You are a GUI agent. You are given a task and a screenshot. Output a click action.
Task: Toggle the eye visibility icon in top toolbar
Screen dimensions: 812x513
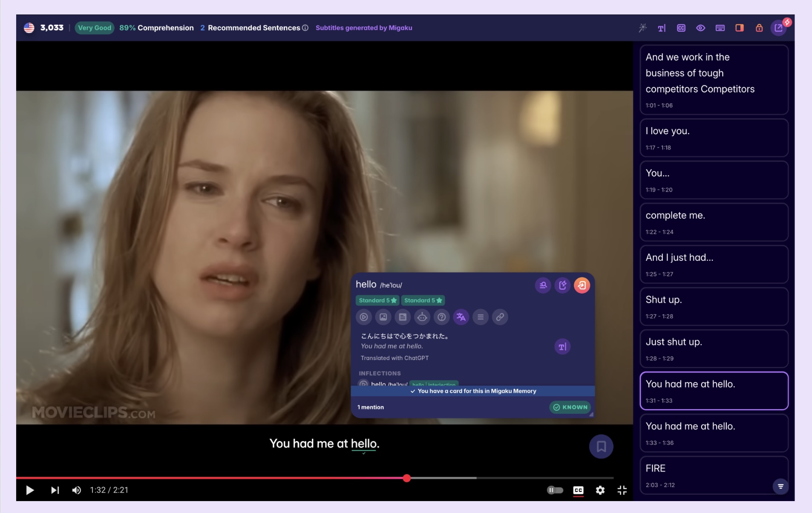point(700,28)
